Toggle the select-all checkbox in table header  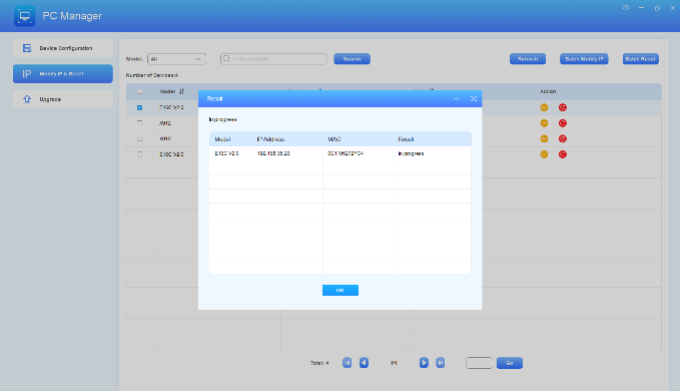pos(139,91)
